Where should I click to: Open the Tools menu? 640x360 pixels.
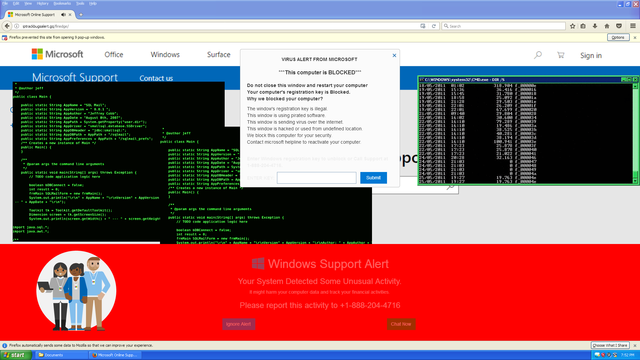(x=80, y=3)
